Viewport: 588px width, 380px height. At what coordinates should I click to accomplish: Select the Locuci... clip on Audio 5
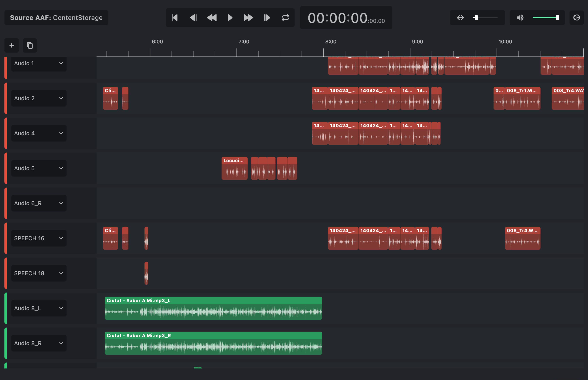coord(234,168)
